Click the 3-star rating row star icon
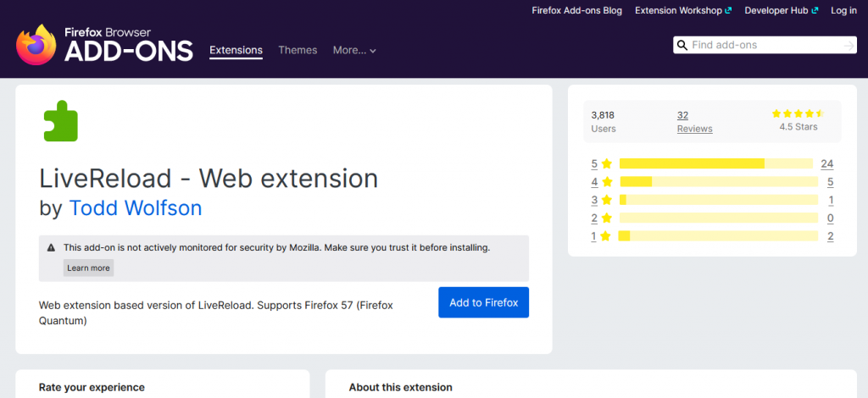This screenshot has width=868, height=398. click(x=606, y=201)
